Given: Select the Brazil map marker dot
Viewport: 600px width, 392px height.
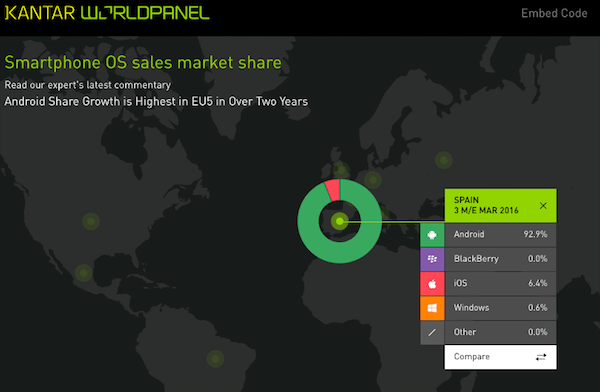Looking at the screenshot, I should coord(215,359).
